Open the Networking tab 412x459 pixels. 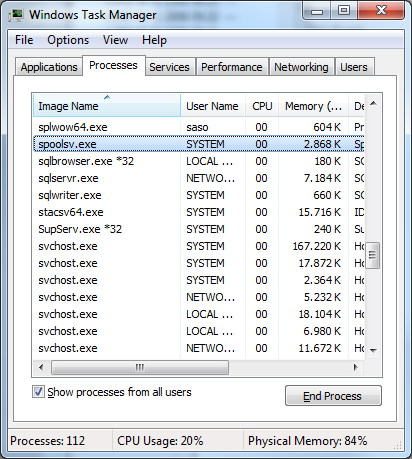tap(301, 67)
